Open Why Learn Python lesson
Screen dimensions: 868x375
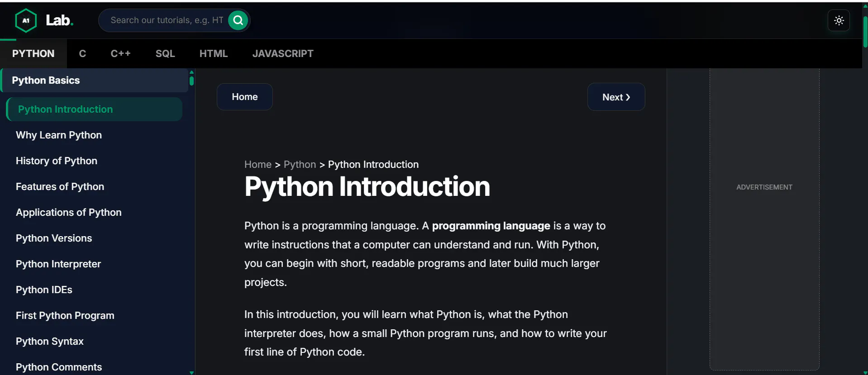point(59,135)
